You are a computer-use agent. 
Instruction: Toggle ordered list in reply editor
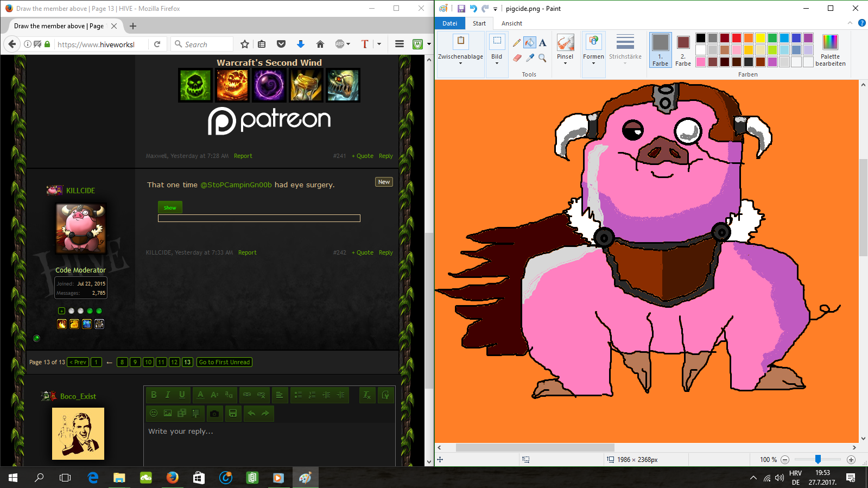pyautogui.click(x=312, y=395)
